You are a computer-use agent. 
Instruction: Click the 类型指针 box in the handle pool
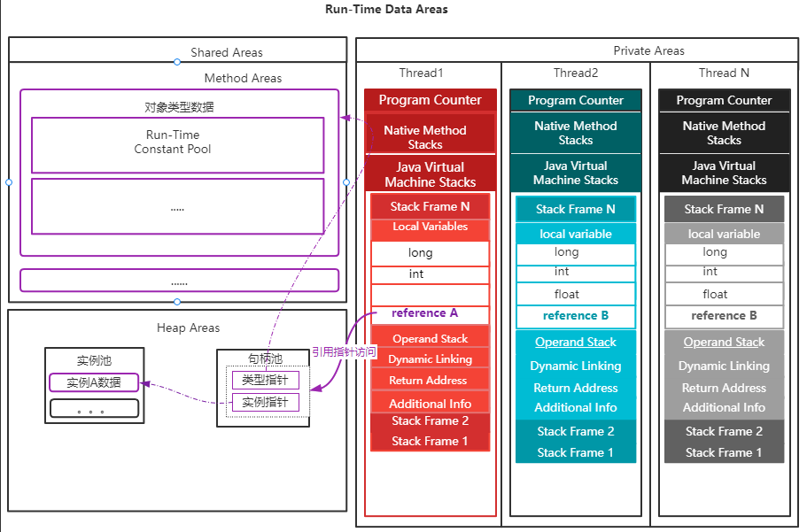coord(265,381)
